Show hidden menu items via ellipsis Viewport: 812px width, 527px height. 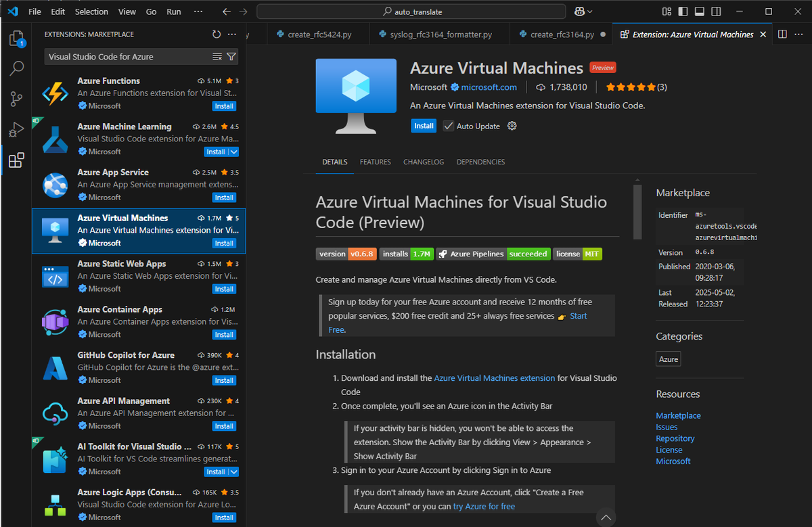point(198,12)
